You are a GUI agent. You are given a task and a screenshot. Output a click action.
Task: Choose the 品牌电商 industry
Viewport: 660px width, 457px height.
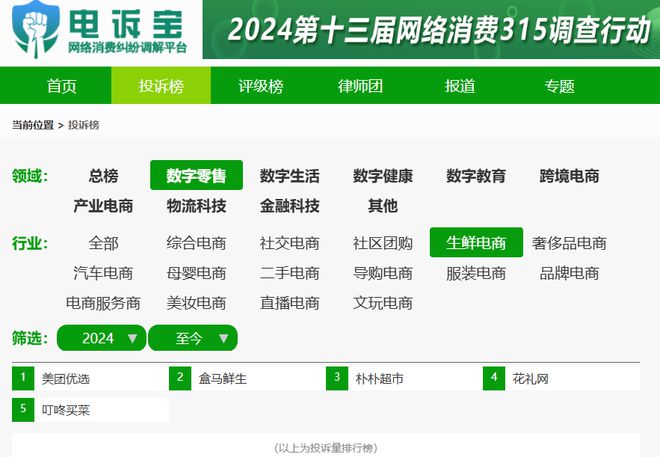pyautogui.click(x=570, y=273)
